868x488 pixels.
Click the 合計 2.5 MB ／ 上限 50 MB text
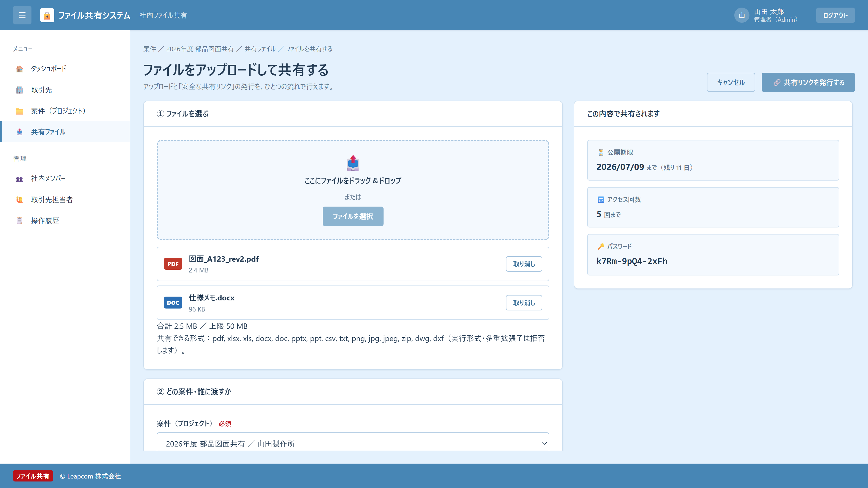click(202, 326)
